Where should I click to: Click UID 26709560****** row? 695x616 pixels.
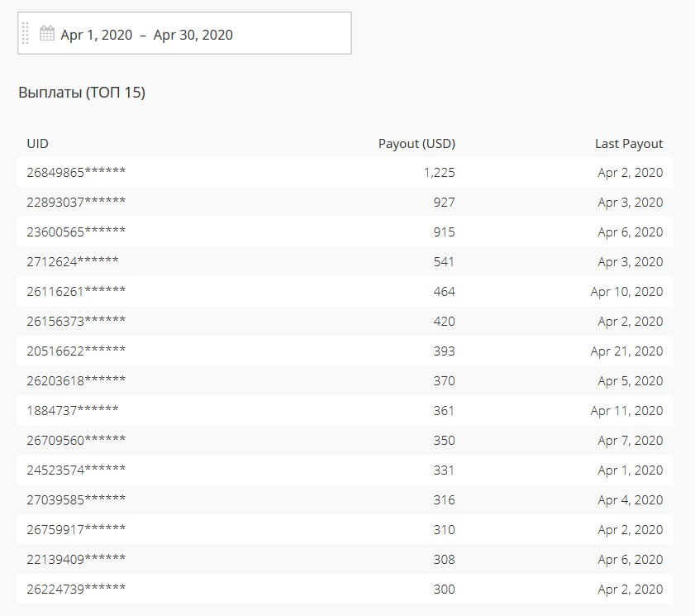coord(76,441)
